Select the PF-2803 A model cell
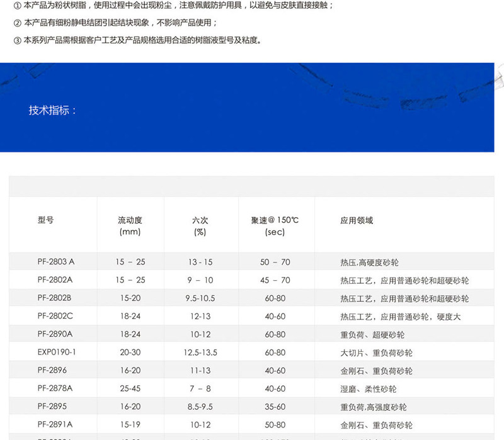The height and width of the screenshot is (440, 504). point(55,261)
